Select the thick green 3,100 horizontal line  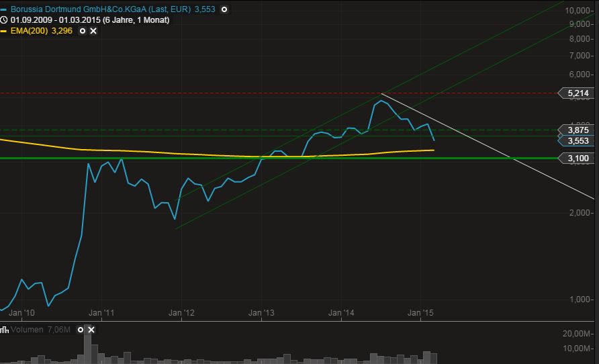[279, 158]
